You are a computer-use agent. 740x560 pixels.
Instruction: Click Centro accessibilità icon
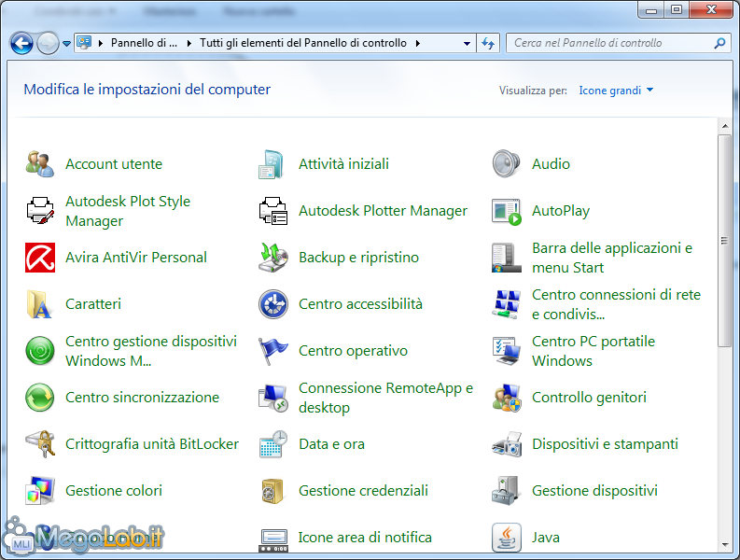[272, 304]
